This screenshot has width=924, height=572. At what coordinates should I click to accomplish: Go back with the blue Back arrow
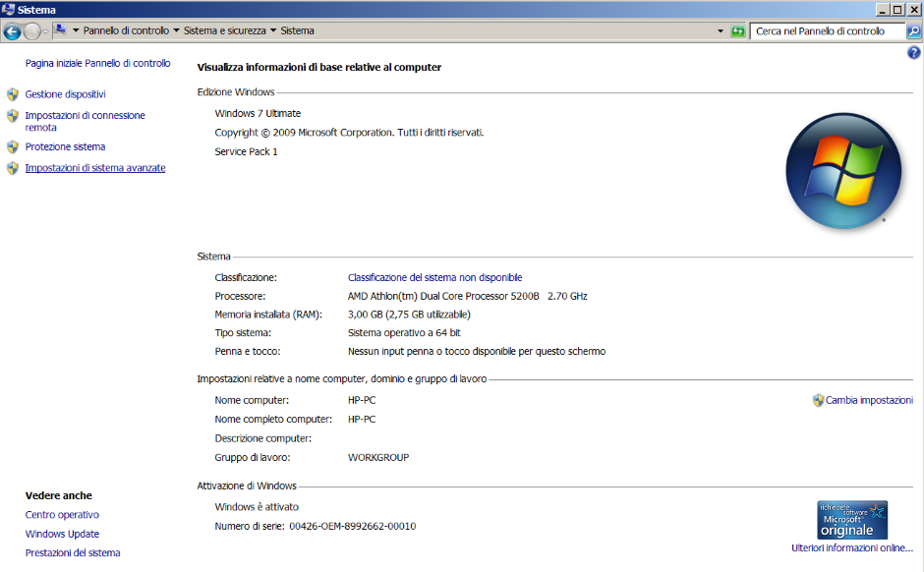(12, 31)
